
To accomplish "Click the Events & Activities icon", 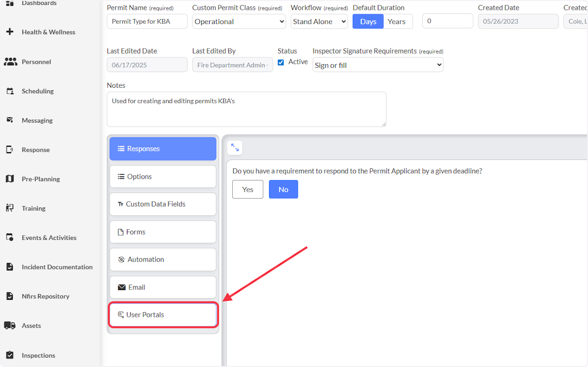I will pyautogui.click(x=9, y=237).
